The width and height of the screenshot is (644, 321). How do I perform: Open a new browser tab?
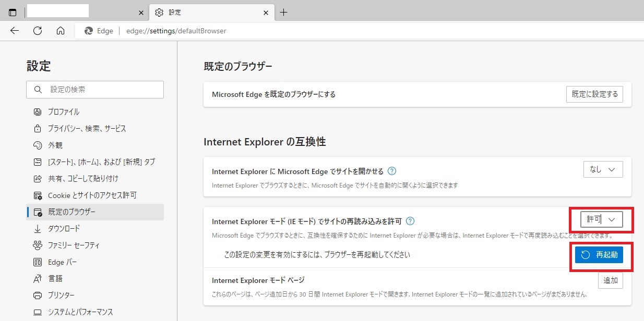point(283,11)
